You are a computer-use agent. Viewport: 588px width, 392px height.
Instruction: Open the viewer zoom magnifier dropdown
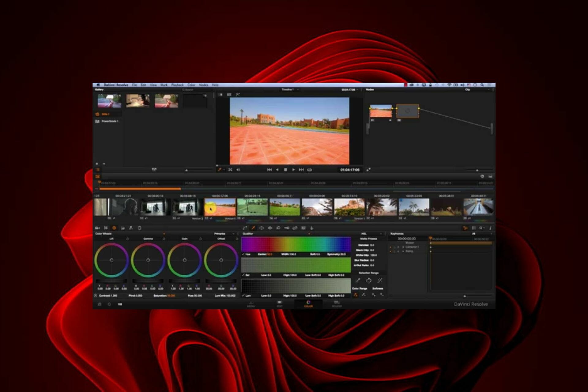point(482,228)
